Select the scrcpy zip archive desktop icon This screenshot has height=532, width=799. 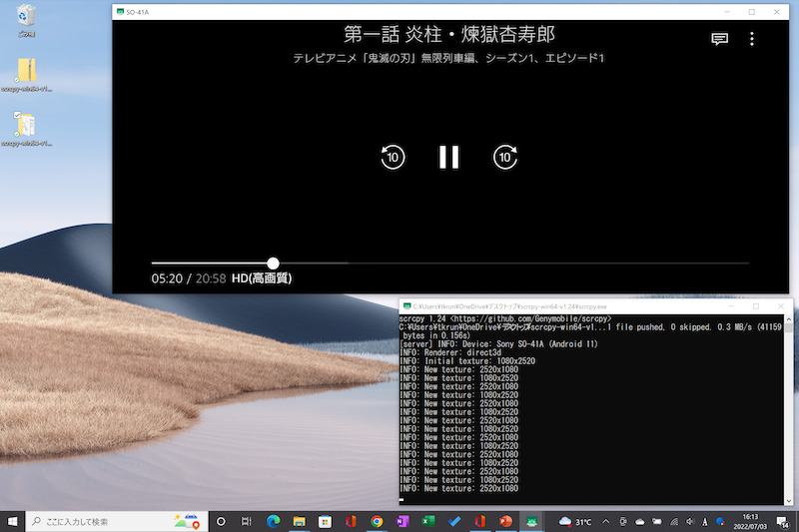27,72
